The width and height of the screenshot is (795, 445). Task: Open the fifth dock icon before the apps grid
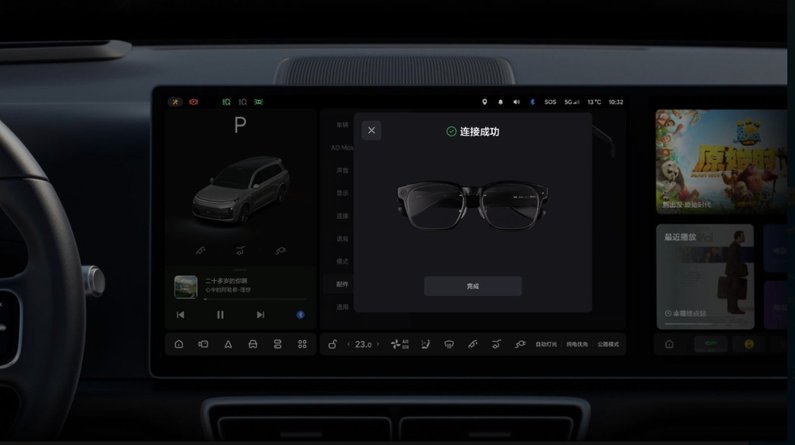tap(277, 344)
